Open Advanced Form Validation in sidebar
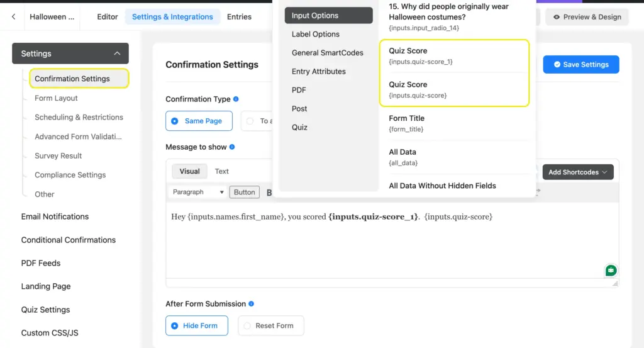 click(78, 137)
